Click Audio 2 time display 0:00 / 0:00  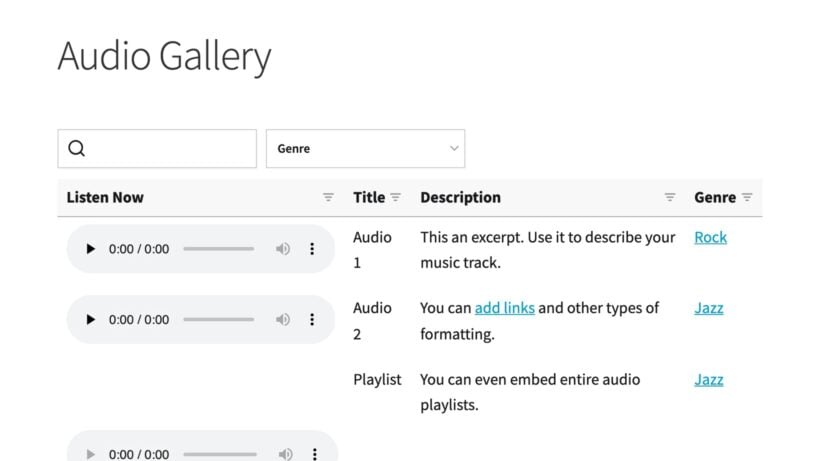(x=139, y=319)
